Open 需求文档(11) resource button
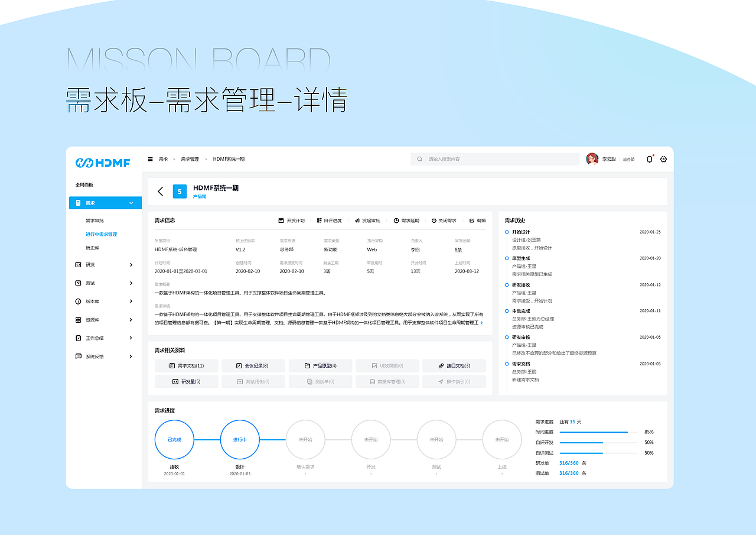Screen dimensions: 756x535 coord(187,366)
